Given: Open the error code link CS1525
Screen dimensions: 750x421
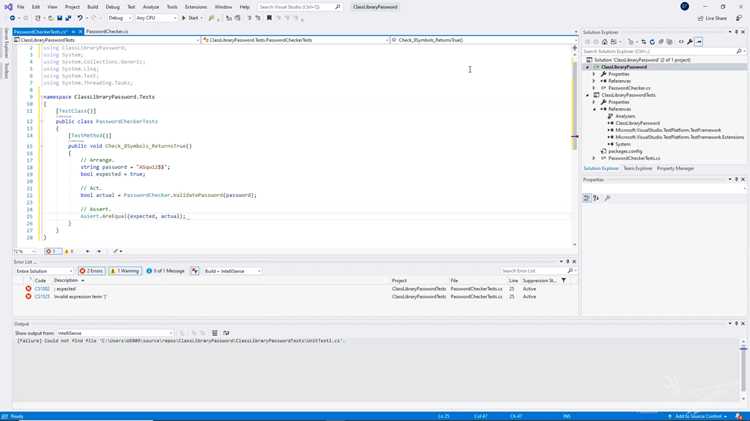Looking at the screenshot, I should [x=42, y=297].
